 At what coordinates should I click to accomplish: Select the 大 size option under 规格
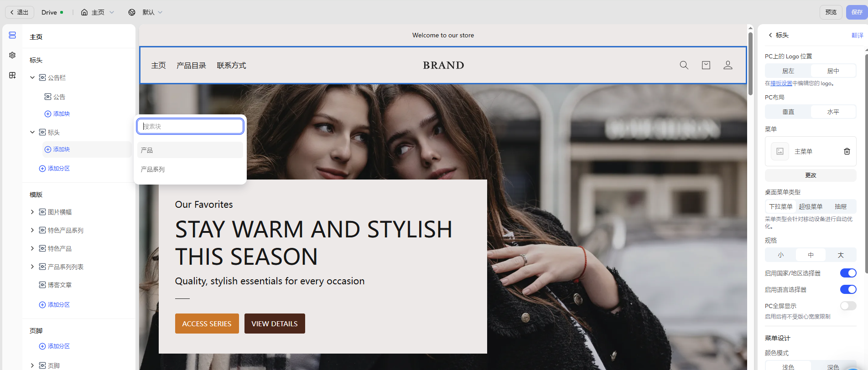(840, 255)
